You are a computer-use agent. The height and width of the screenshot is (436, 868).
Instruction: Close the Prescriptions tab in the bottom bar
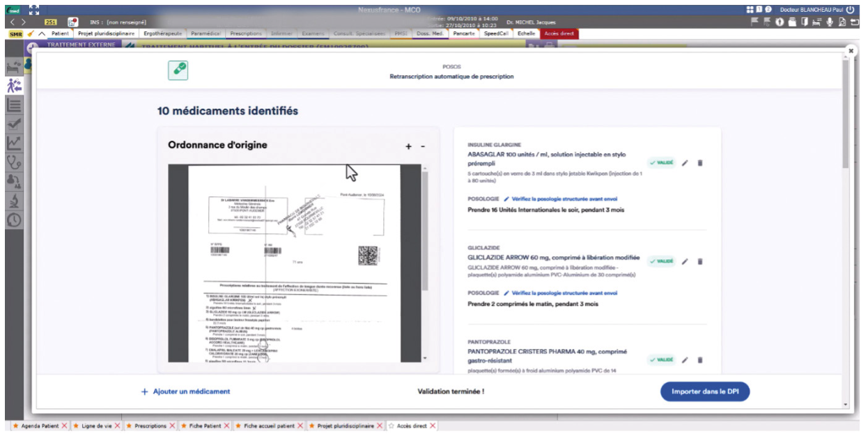coord(172,426)
